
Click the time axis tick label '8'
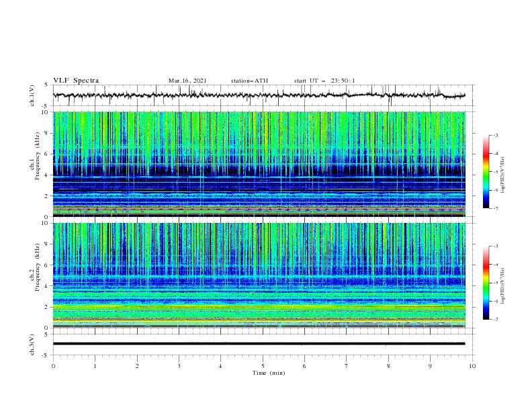[388, 366]
